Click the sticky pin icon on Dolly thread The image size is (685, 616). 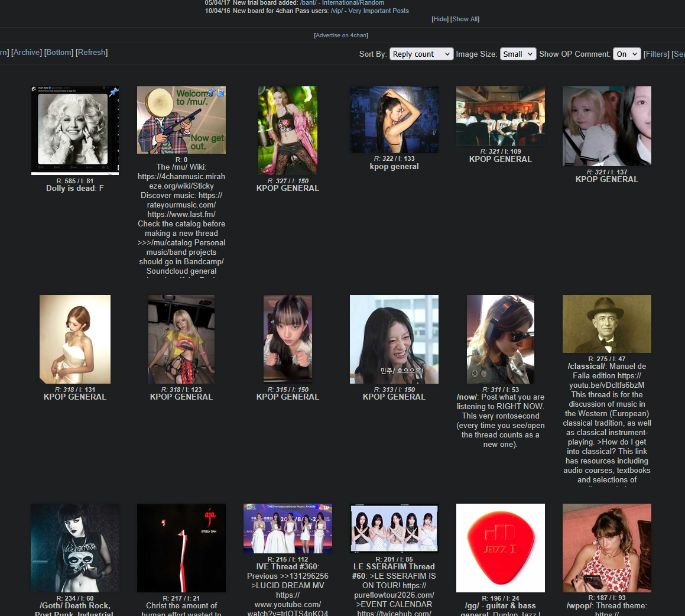point(114,92)
